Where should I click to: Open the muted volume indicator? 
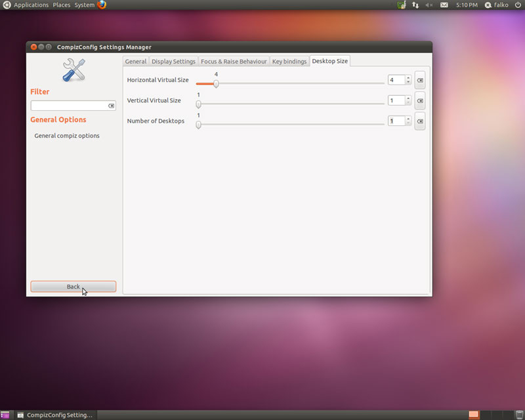click(429, 5)
